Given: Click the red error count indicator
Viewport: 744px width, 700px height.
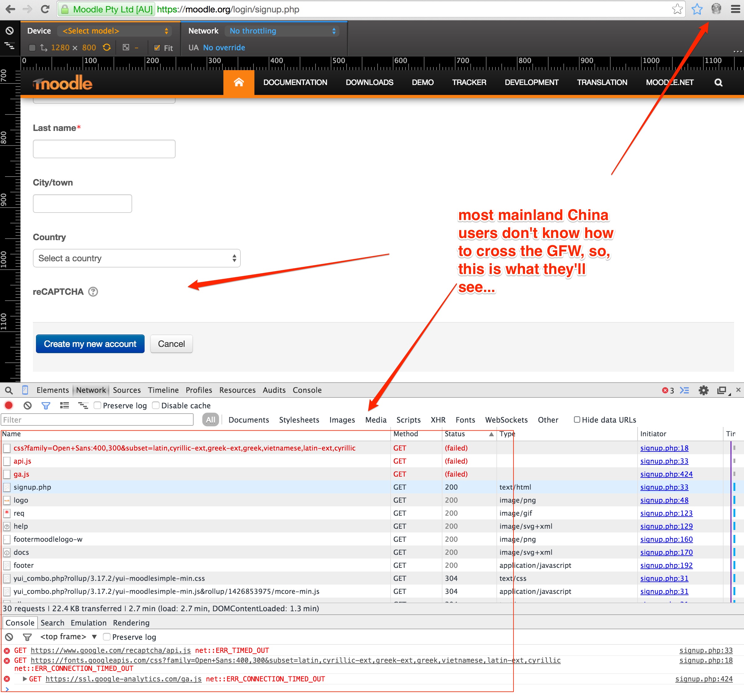Looking at the screenshot, I should click(668, 390).
